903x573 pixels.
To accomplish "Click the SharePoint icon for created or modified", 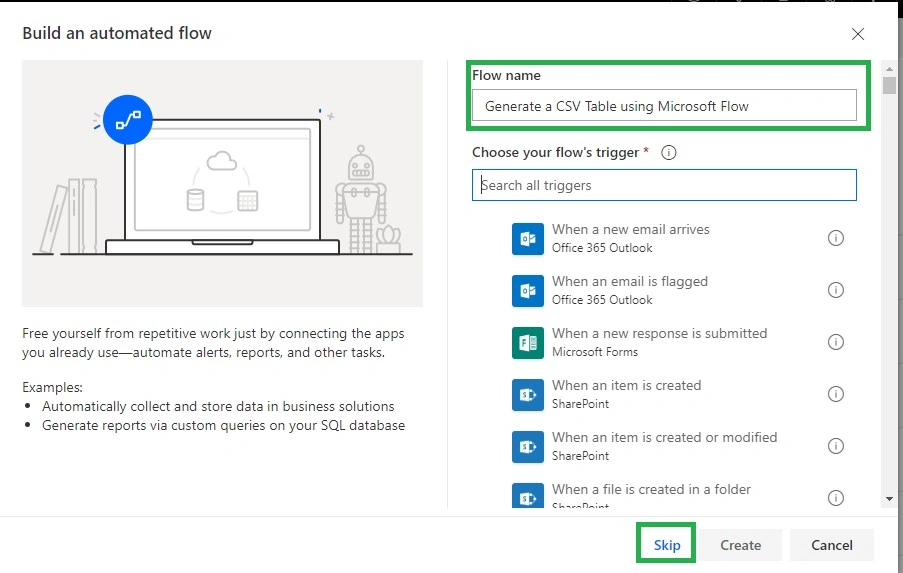I will 528,446.
